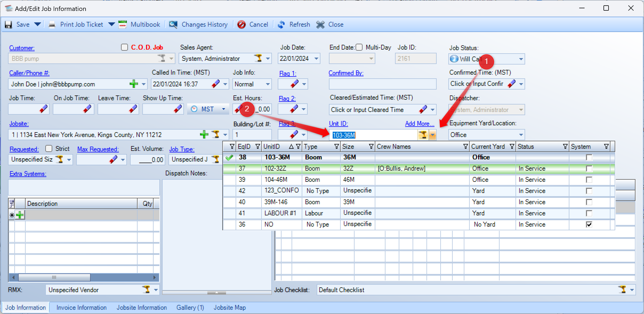
Task: Check System box for unit 104-46M
Action: [589, 180]
